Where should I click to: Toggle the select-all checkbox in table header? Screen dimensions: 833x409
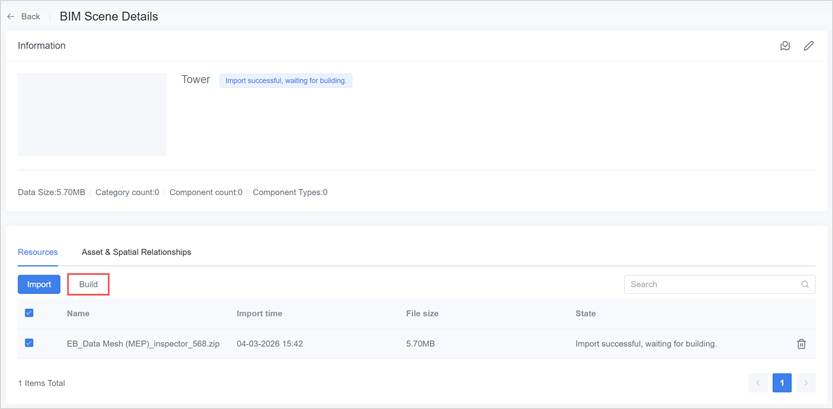29,313
